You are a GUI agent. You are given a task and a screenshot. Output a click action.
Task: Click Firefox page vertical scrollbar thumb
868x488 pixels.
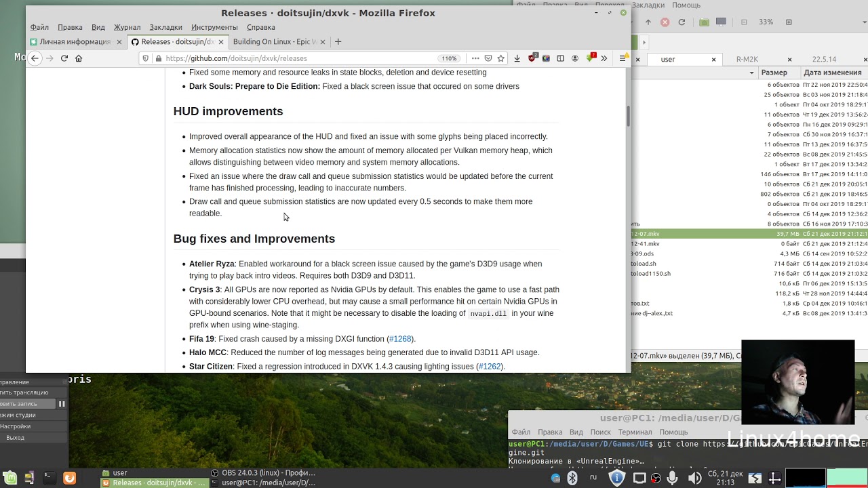pos(628,115)
